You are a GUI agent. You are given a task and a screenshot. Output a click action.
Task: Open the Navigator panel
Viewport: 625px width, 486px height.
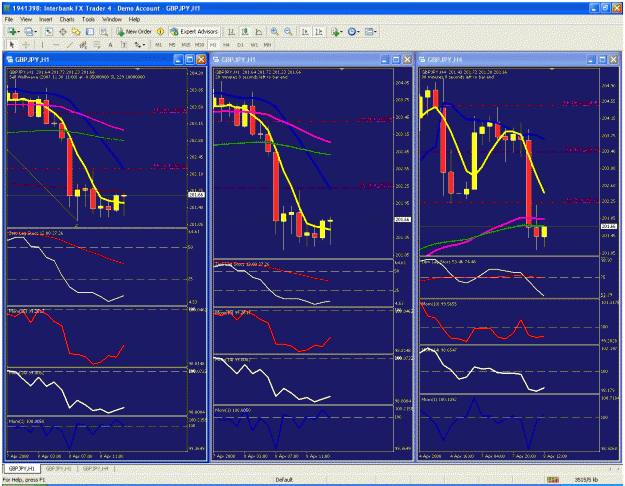(x=76, y=31)
